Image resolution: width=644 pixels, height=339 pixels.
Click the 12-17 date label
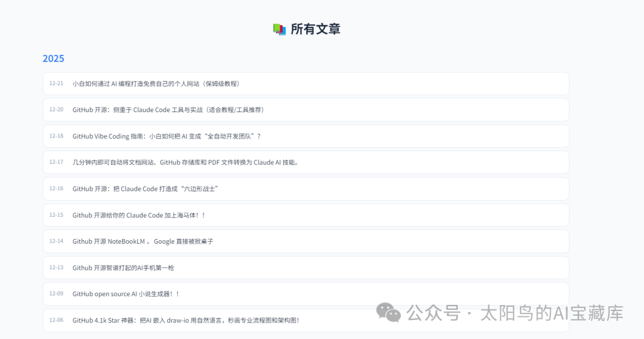coord(56,162)
